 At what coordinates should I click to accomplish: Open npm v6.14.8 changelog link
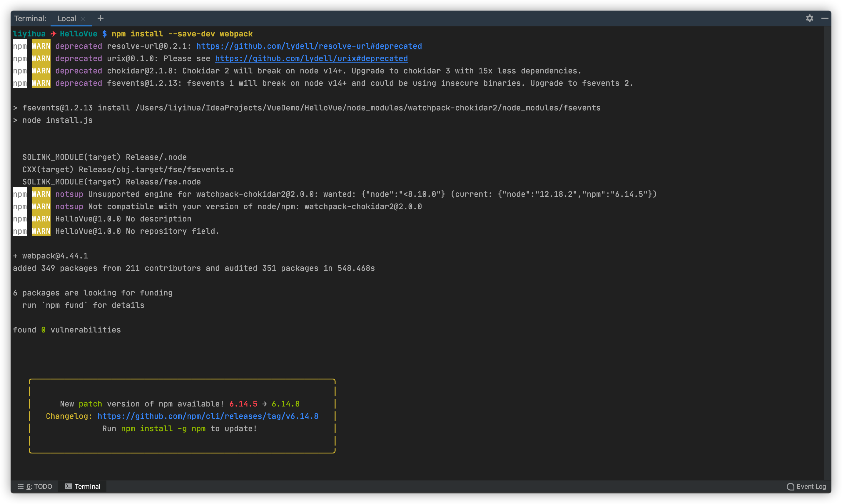coord(208,416)
